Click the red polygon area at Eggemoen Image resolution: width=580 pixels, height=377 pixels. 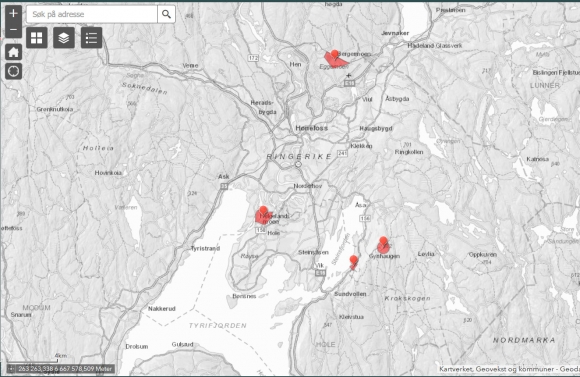330,61
